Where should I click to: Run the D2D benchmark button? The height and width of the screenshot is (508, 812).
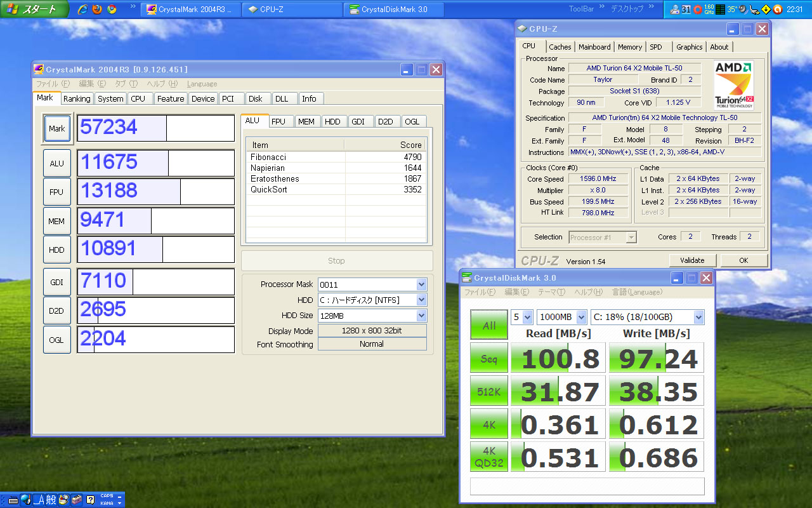57,311
